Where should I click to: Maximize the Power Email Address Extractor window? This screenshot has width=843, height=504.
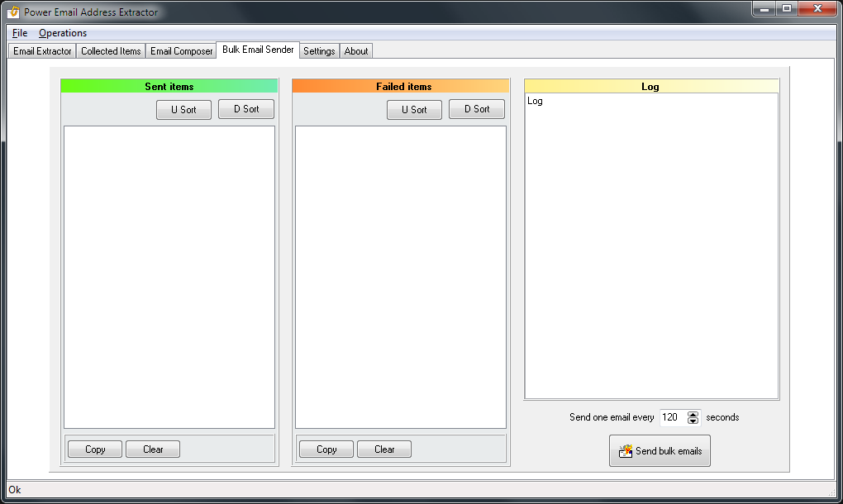(x=787, y=8)
